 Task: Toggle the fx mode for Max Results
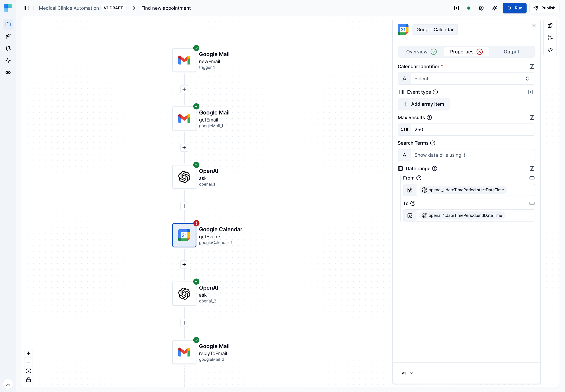(x=532, y=117)
